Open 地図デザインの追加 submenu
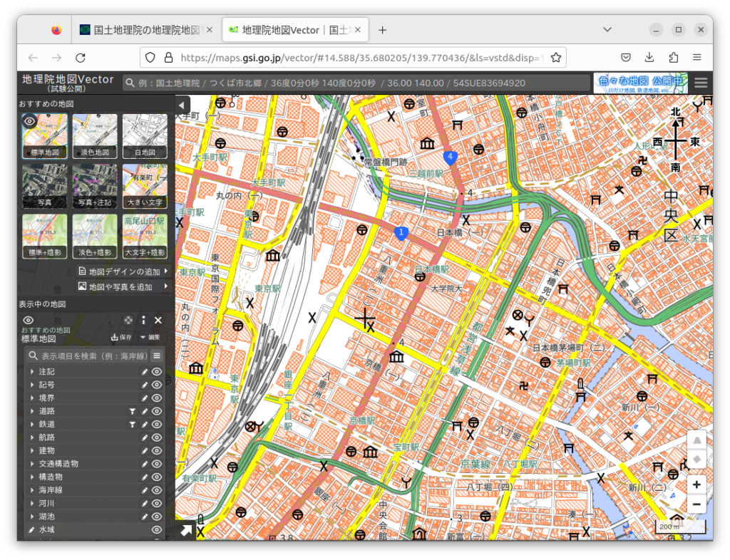This screenshot has height=560, width=730. click(123, 271)
